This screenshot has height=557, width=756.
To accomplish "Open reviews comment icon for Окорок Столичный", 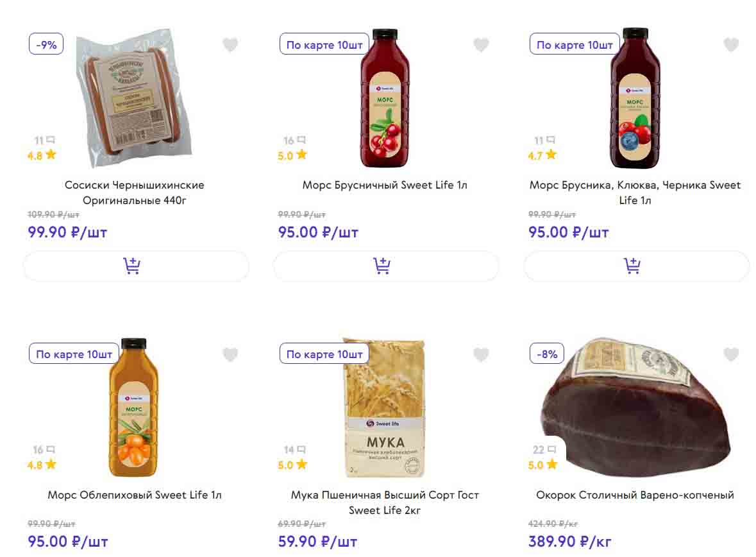I will pos(551,450).
